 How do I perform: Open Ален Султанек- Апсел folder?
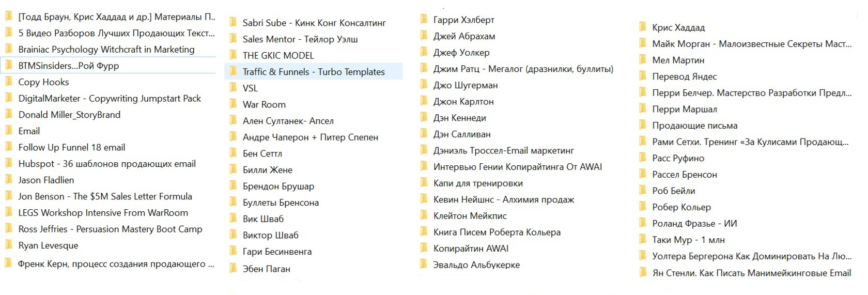[x=288, y=121]
